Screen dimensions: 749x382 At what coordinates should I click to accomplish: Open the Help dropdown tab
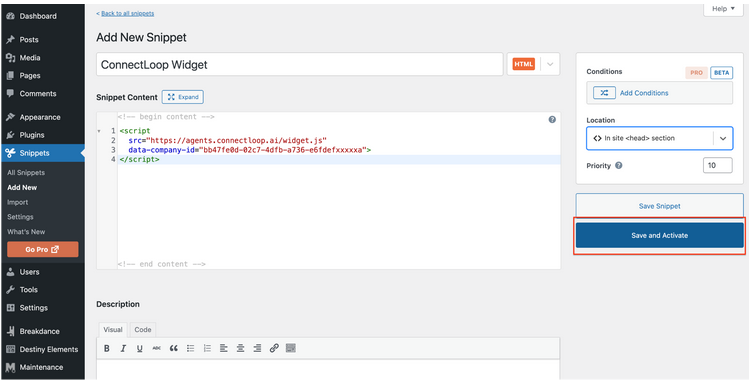point(723,9)
